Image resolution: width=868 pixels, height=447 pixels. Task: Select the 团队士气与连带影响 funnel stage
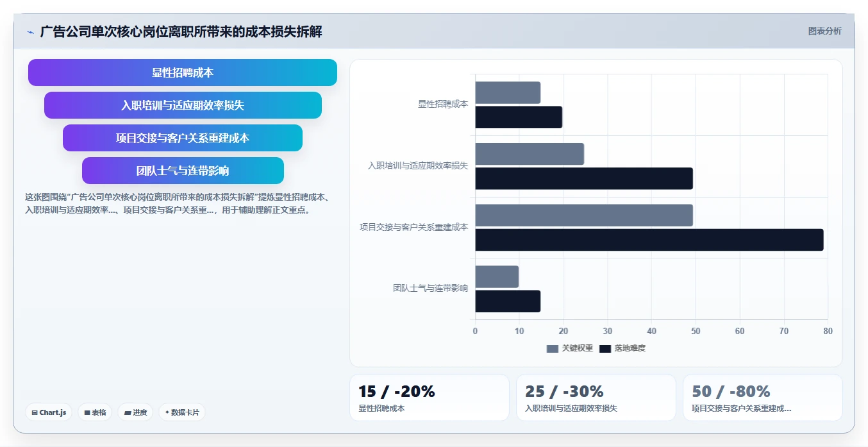click(183, 171)
